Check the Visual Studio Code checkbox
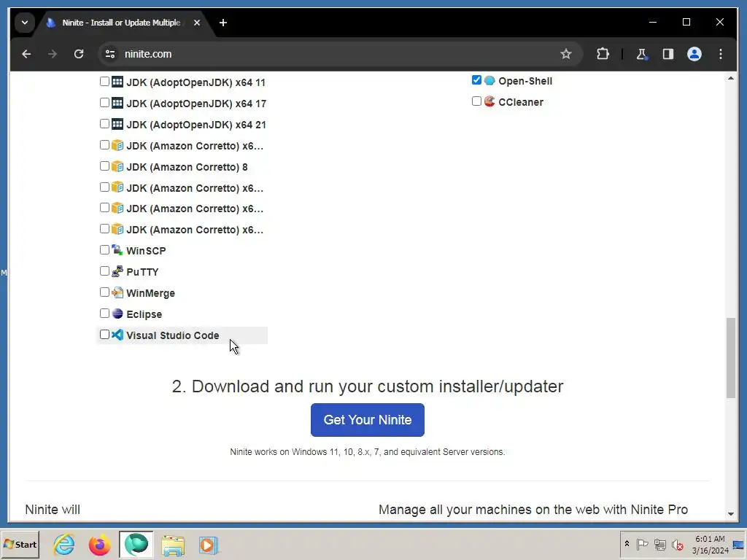The width and height of the screenshot is (747, 560). click(x=104, y=334)
